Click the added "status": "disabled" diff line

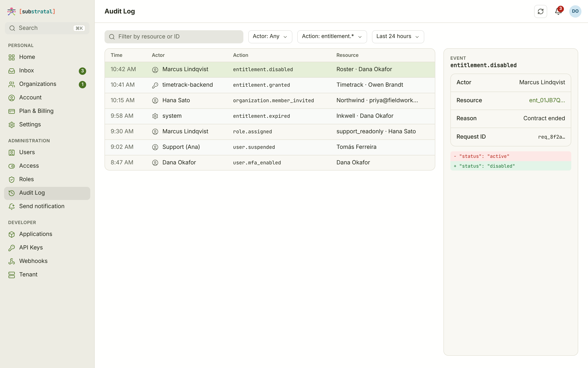point(510,166)
